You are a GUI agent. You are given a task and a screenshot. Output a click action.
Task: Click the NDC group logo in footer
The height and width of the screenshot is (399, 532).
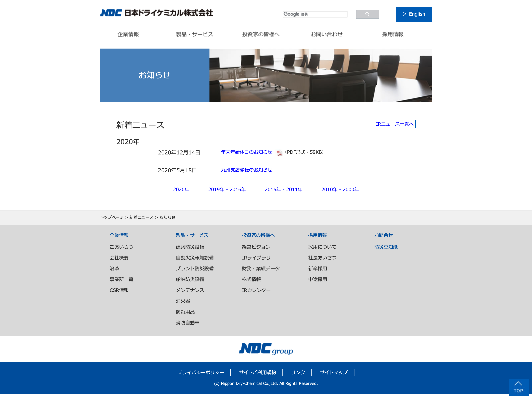(266, 349)
